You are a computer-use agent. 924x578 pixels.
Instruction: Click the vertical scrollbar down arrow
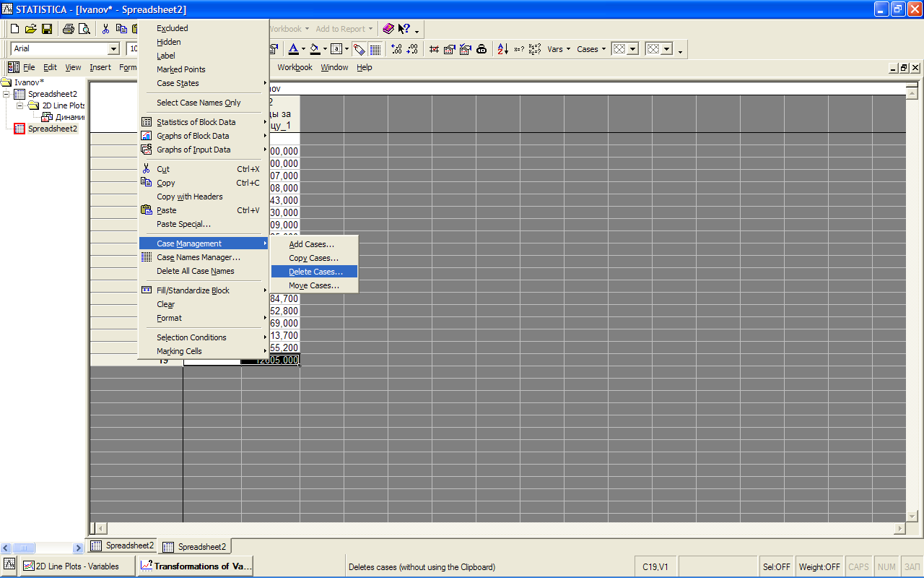point(912,515)
